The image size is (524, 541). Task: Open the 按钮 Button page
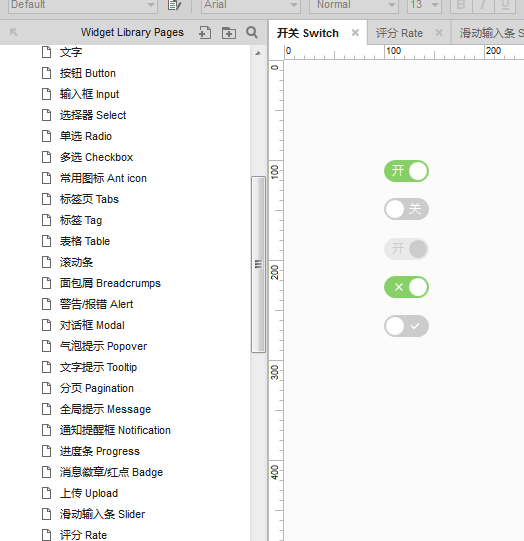point(88,73)
